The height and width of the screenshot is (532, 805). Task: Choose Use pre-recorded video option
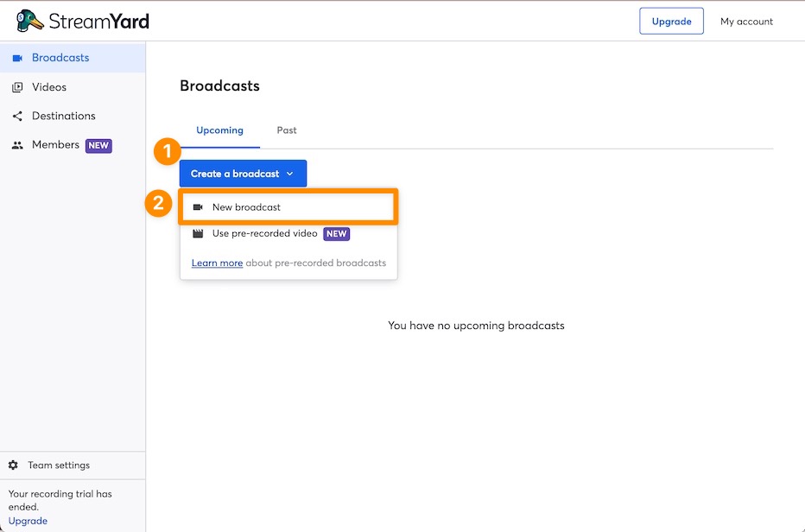pyautogui.click(x=288, y=234)
